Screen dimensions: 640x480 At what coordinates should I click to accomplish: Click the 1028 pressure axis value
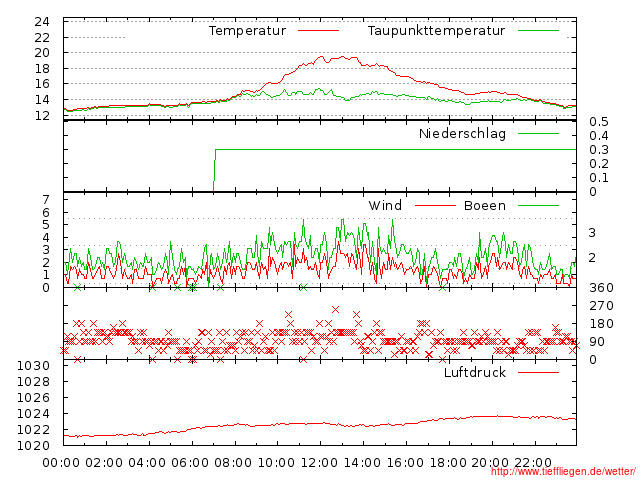pyautogui.click(x=33, y=382)
